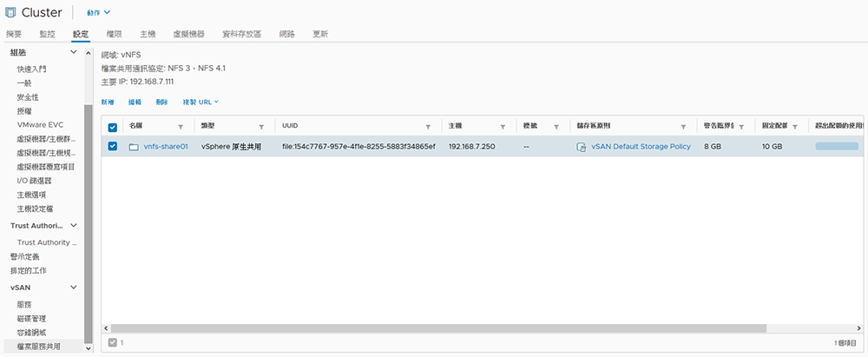Switch to the 資料存放區 tab
868x357 pixels.
point(242,34)
